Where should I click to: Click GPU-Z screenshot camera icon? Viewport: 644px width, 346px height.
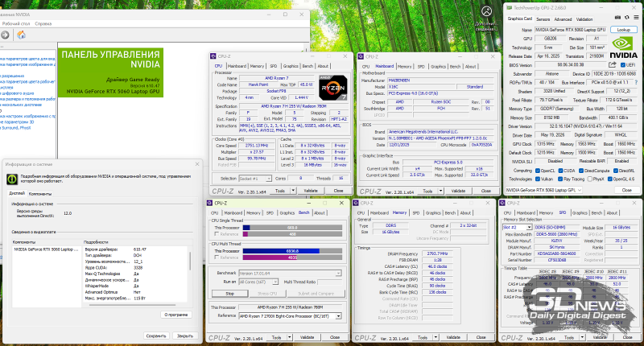(617, 18)
